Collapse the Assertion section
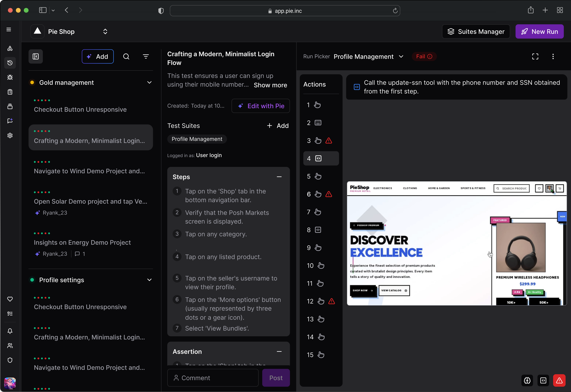Image resolution: width=571 pixels, height=392 pixels. (279, 352)
